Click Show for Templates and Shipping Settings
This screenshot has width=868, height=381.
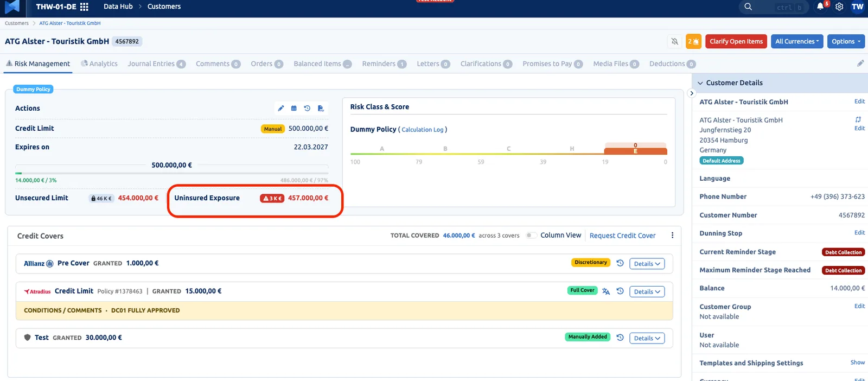pyautogui.click(x=858, y=363)
